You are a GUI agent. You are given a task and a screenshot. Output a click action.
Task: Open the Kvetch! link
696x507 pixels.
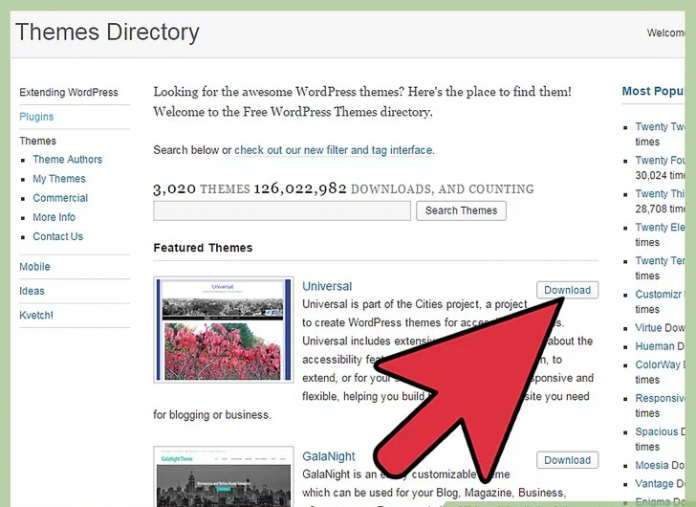pyautogui.click(x=36, y=315)
